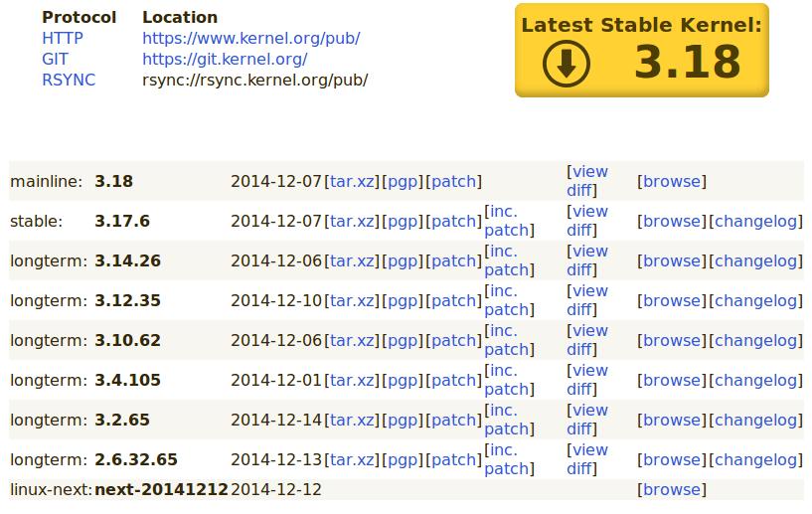This screenshot has width=812, height=514.
Task: Get inc. patch for stable 3.17.6
Action: pos(507,221)
